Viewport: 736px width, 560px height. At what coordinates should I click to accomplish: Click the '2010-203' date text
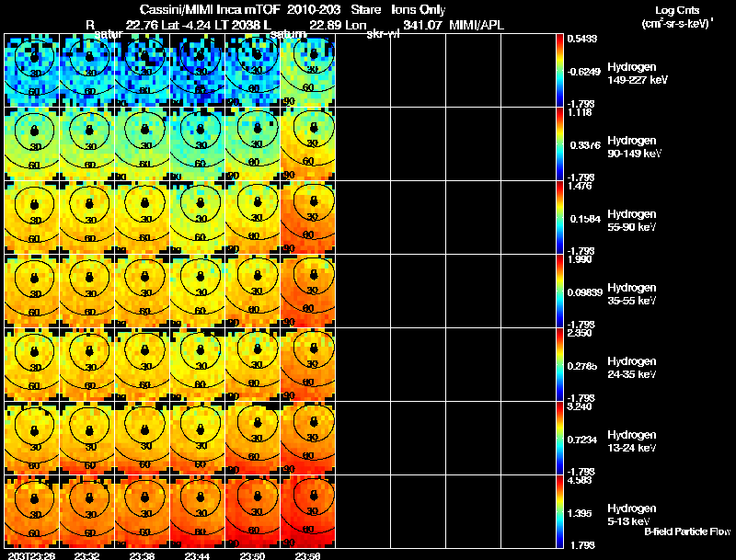(314, 10)
